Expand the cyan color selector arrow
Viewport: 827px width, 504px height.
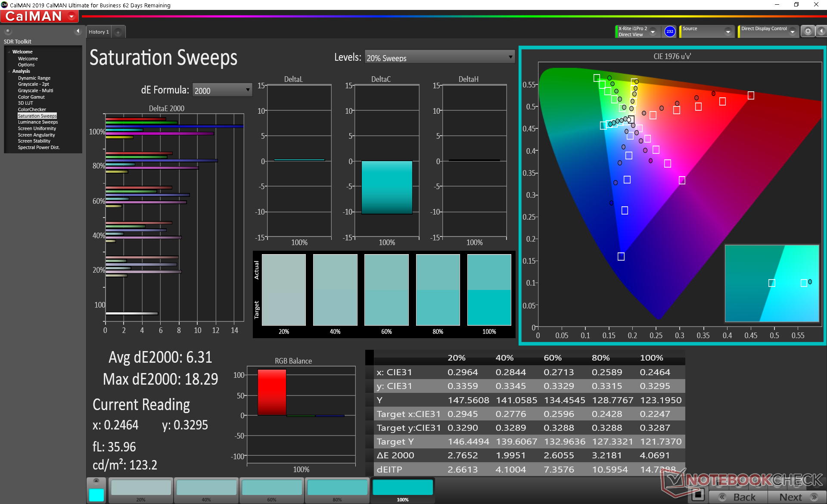pyautogui.click(x=96, y=481)
